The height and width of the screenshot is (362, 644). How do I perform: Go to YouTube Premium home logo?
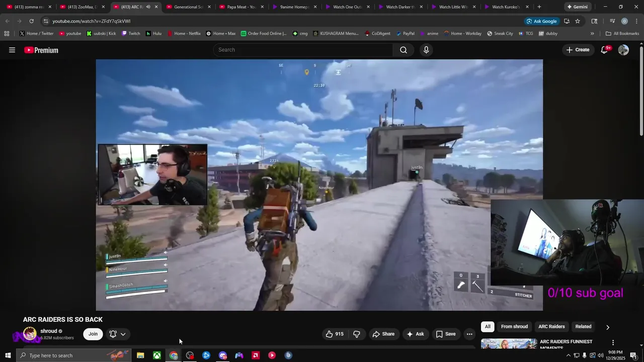click(x=41, y=50)
